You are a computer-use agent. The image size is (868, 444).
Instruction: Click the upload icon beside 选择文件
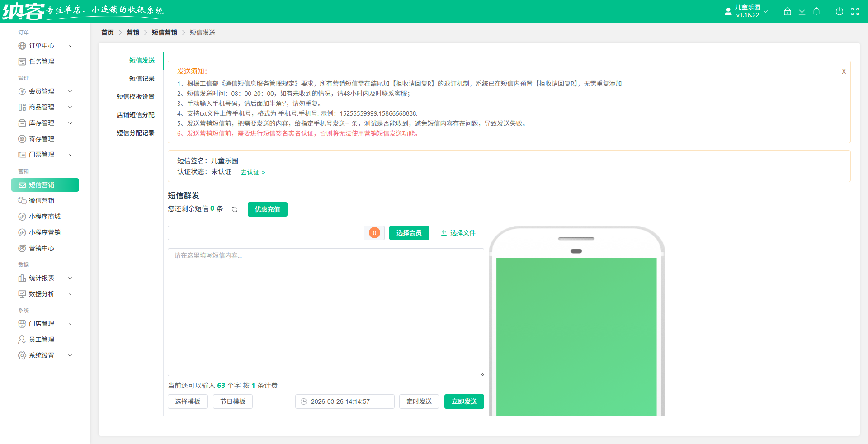tap(443, 233)
